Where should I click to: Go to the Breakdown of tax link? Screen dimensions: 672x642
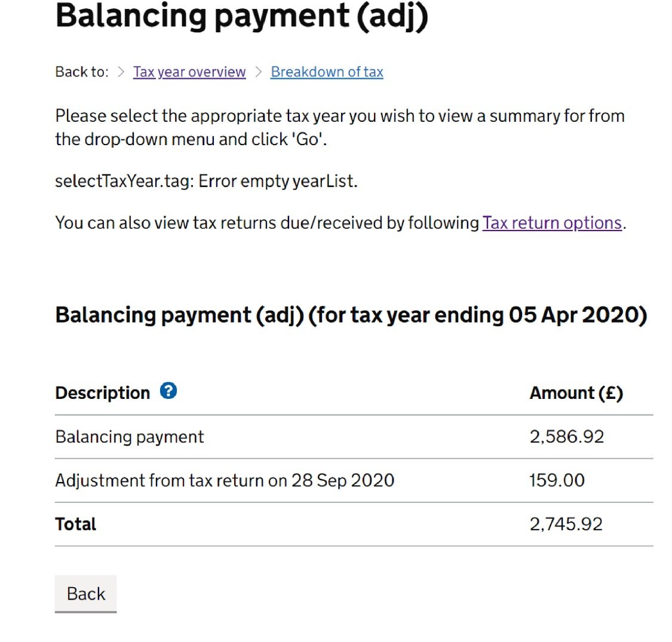pos(327,72)
